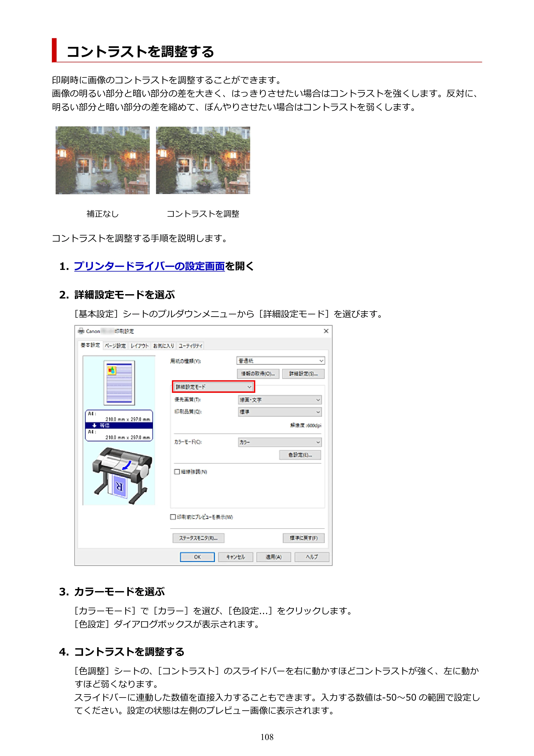This screenshot has height=756, width=534.
Task: Open the プリンタードライバーの設定画面 link
Action: (x=149, y=266)
